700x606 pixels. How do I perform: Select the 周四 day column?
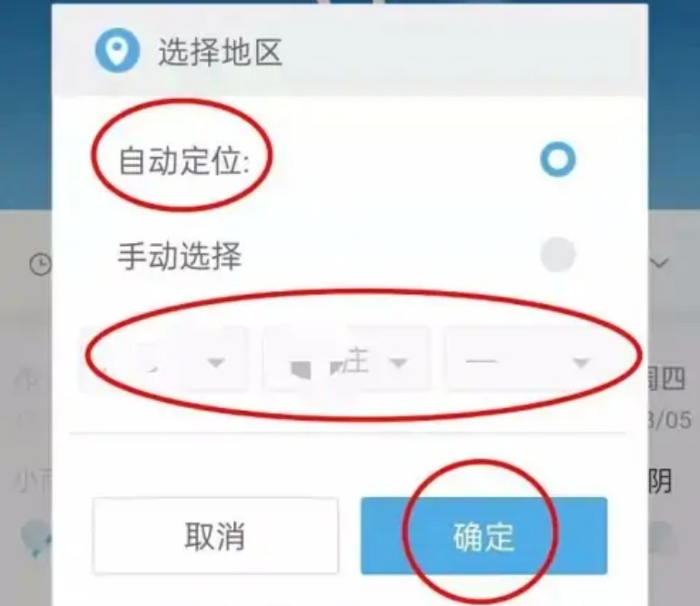click(666, 380)
